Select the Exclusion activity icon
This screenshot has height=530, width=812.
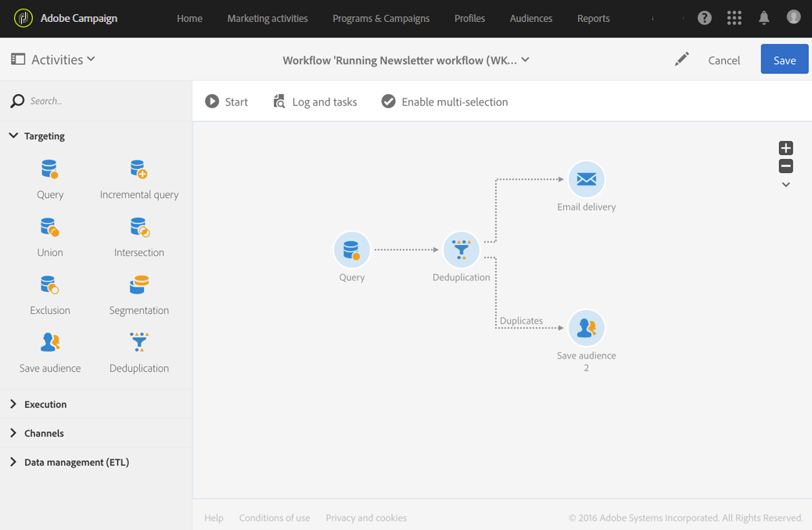(49, 286)
